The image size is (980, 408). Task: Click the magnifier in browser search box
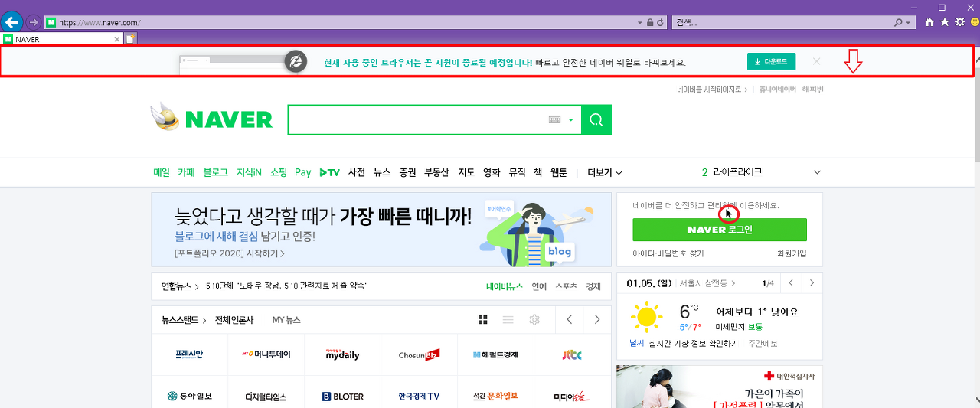point(898,22)
